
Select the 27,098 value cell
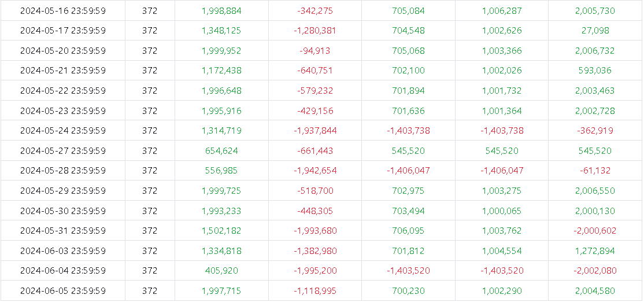pyautogui.click(x=595, y=31)
